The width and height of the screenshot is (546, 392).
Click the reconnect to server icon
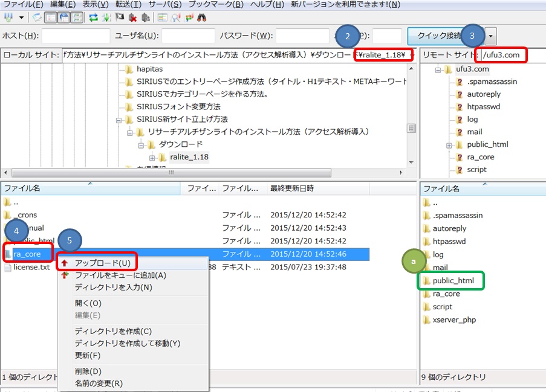click(x=145, y=18)
